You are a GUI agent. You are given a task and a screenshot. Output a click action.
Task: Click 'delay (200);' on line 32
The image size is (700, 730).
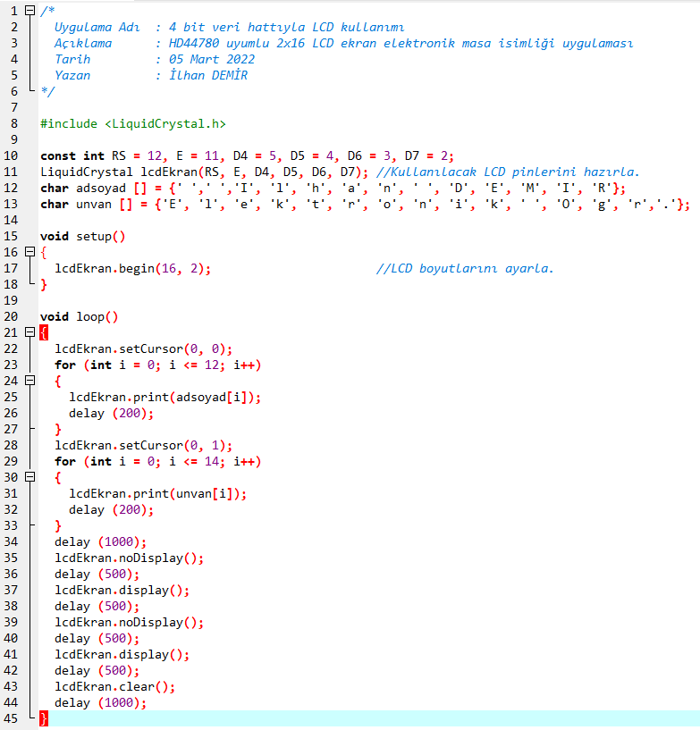point(112,510)
